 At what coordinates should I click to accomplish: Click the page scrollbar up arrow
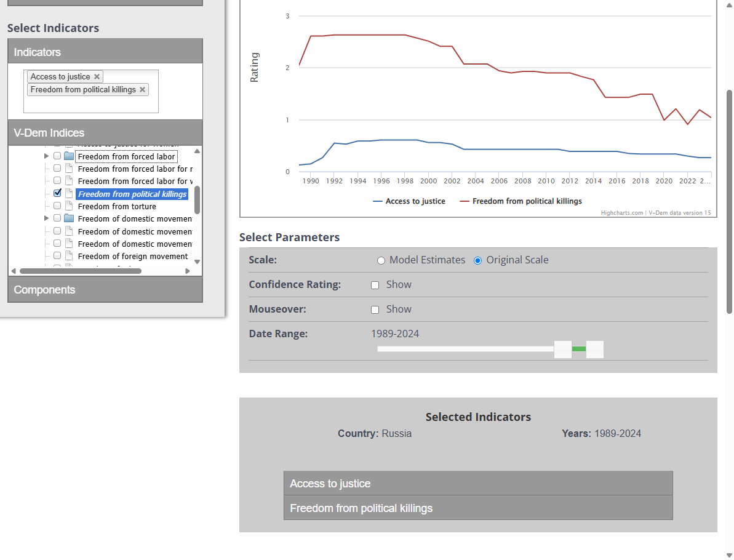pos(729,5)
